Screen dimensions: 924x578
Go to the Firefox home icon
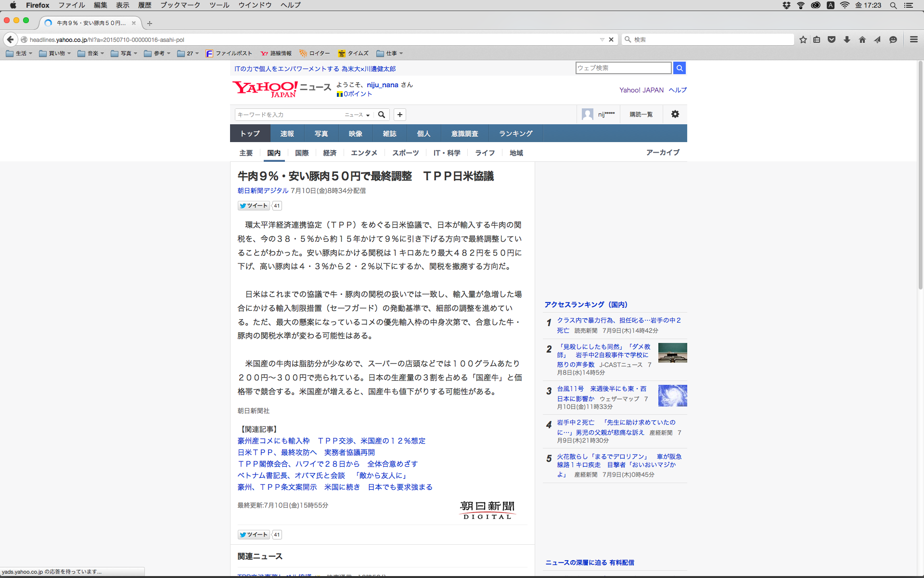click(x=862, y=39)
